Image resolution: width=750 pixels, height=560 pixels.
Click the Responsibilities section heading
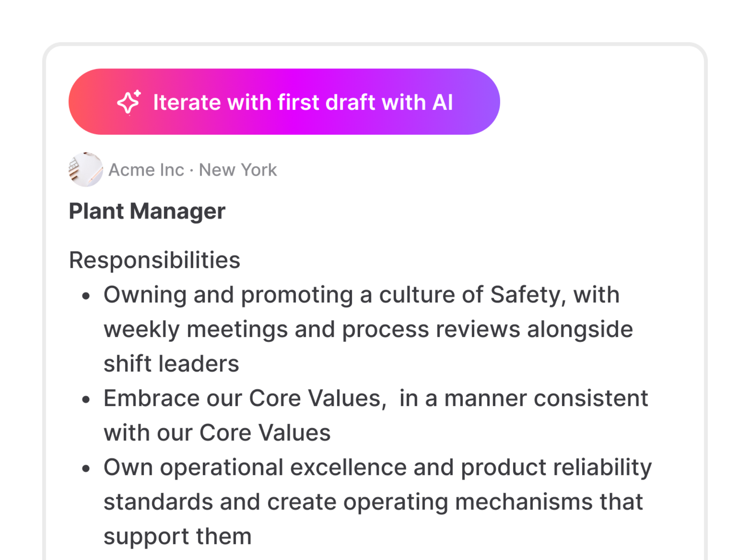pos(154,260)
